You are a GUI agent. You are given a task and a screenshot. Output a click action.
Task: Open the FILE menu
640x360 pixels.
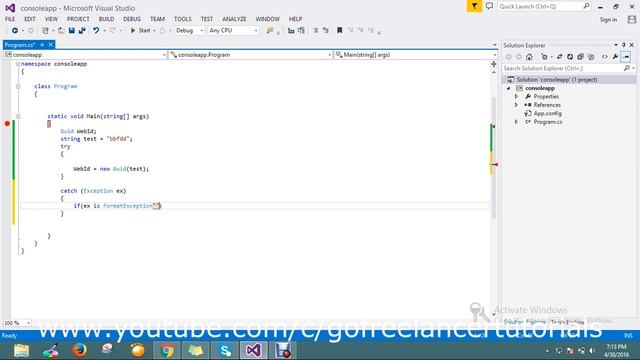point(10,19)
